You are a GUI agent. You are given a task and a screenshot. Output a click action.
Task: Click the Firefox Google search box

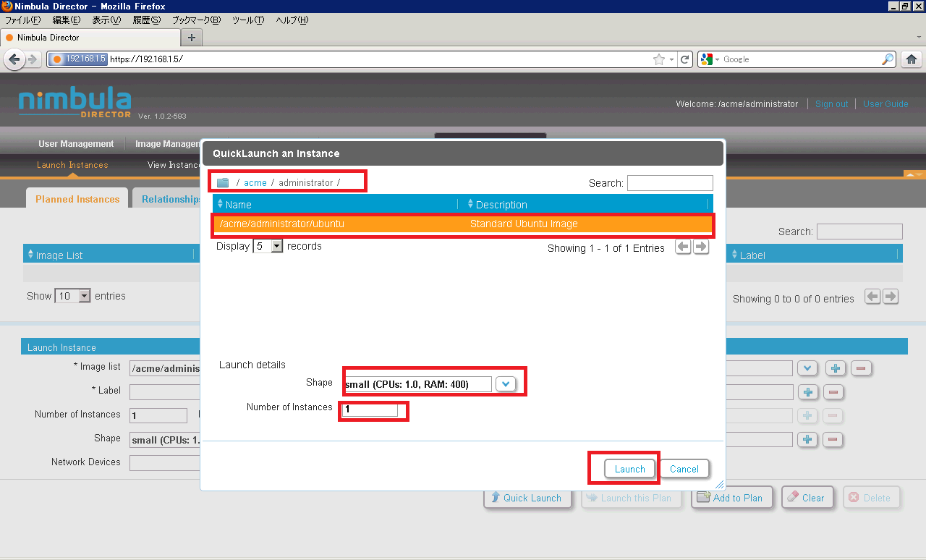801,59
